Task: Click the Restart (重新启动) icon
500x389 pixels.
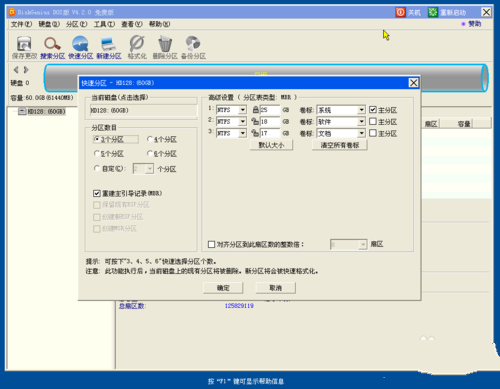Action: point(433,12)
